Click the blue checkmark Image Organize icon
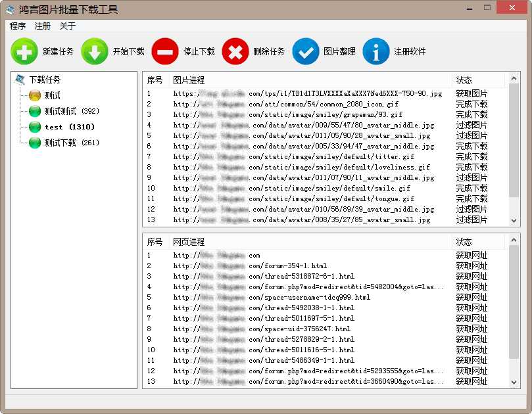The image size is (532, 414). pyautogui.click(x=306, y=51)
